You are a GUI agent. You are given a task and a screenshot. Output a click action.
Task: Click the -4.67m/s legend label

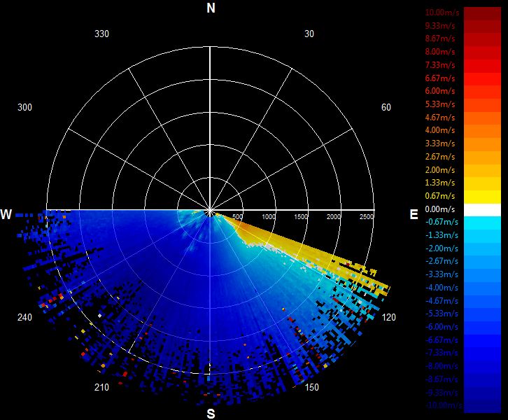point(442,301)
